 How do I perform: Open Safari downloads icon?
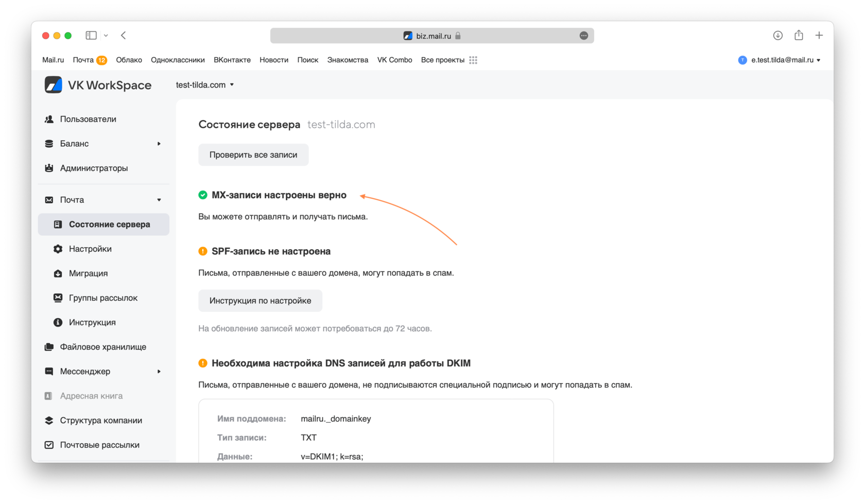point(778,36)
